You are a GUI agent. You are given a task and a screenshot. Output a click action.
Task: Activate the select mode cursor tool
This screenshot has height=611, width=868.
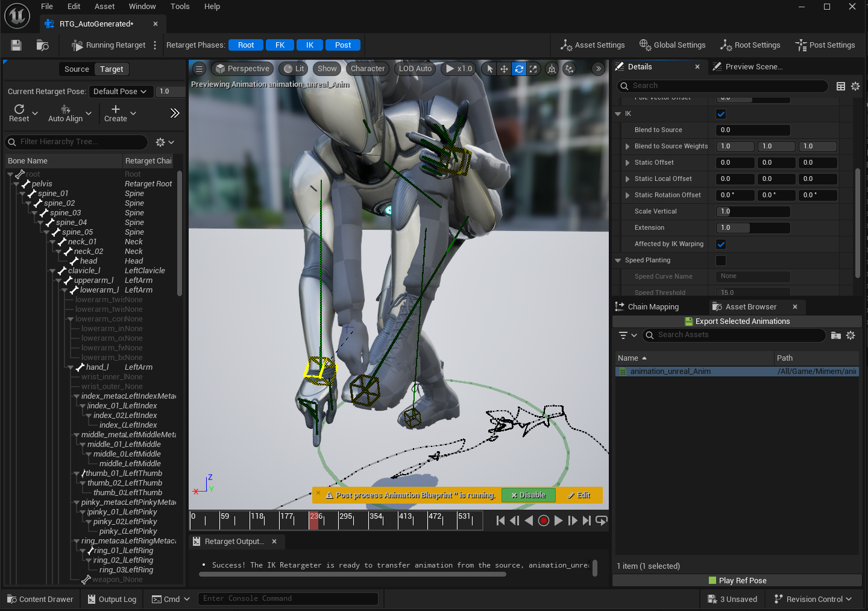pos(489,69)
